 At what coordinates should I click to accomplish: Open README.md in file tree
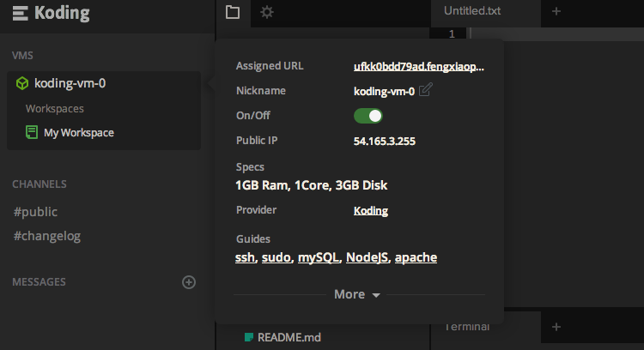(x=289, y=337)
